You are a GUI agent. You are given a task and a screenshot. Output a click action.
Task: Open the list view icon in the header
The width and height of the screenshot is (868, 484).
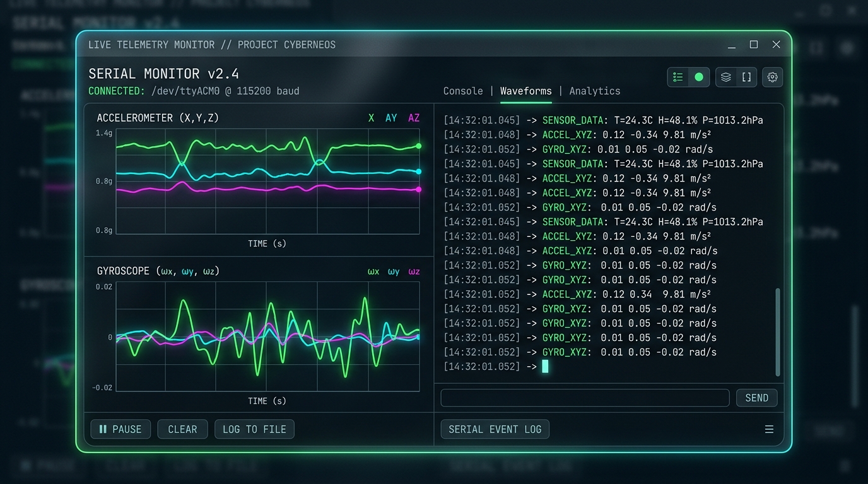[x=678, y=77]
